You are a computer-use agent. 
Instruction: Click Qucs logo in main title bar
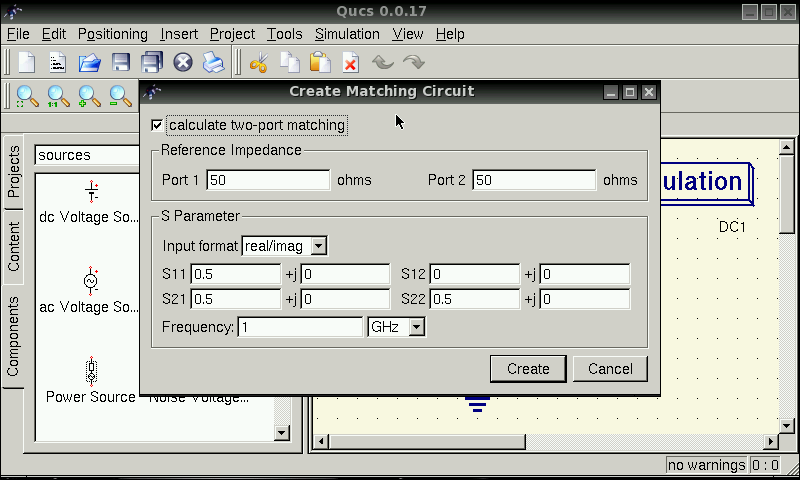click(x=14, y=11)
